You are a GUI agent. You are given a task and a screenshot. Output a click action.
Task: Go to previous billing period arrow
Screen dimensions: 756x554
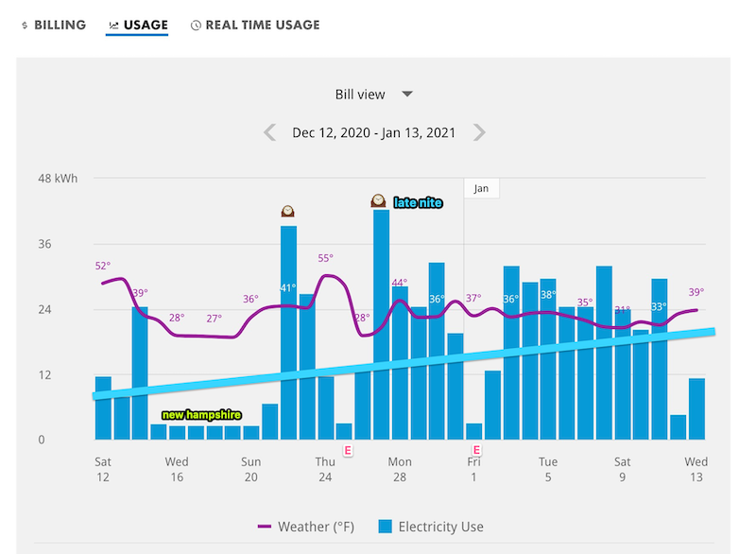pos(270,132)
